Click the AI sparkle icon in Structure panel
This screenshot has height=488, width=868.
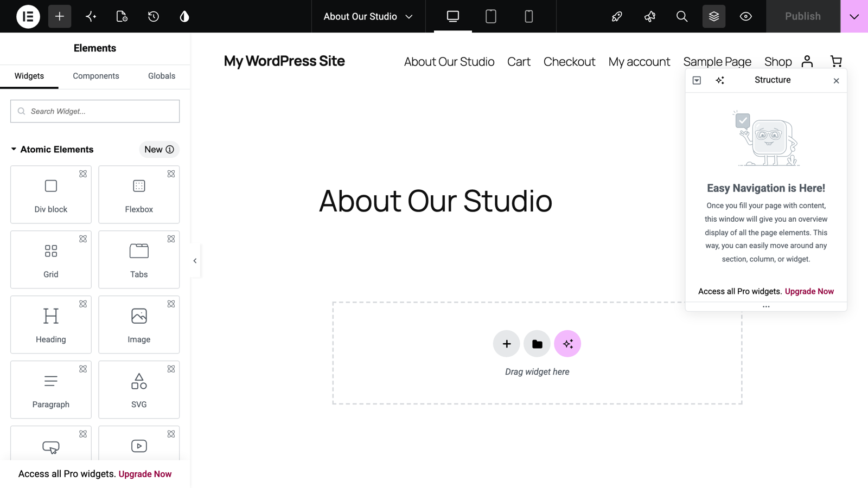click(x=720, y=80)
